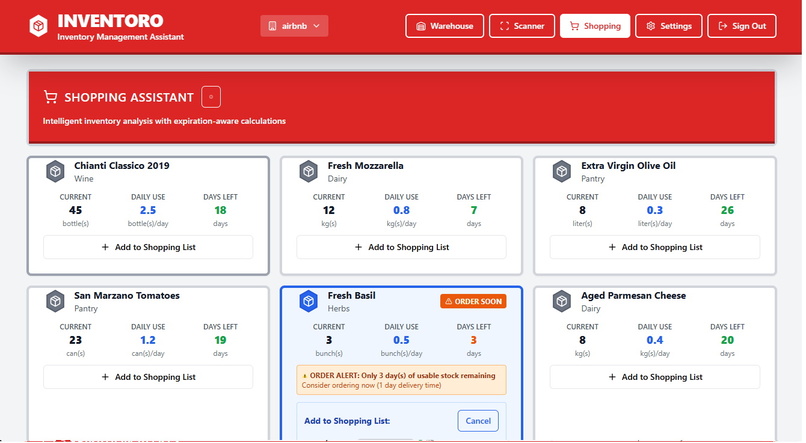This screenshot has height=443, width=806.
Task: Click Chianti's current stock value 45
Action: click(76, 210)
